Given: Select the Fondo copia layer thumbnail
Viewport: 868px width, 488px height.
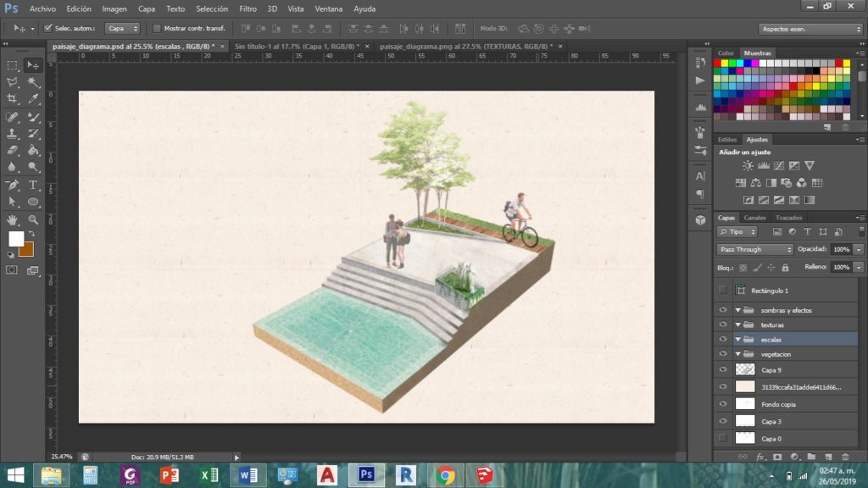Looking at the screenshot, I should point(744,404).
